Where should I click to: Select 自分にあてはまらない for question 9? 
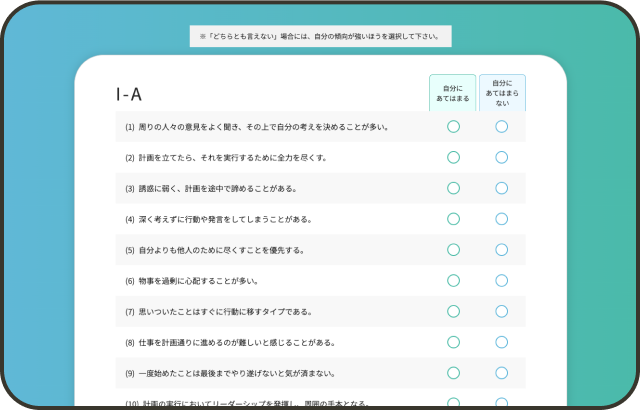(x=502, y=373)
